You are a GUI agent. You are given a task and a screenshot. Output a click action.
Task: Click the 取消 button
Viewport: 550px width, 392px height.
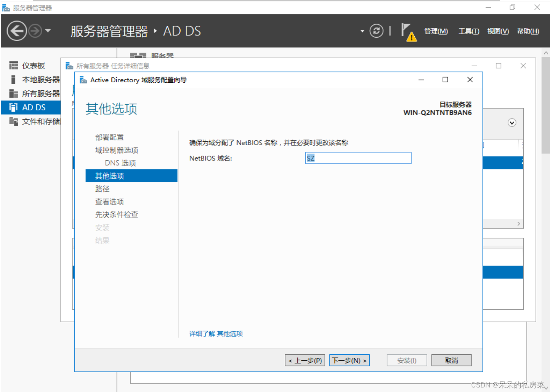(x=452, y=360)
